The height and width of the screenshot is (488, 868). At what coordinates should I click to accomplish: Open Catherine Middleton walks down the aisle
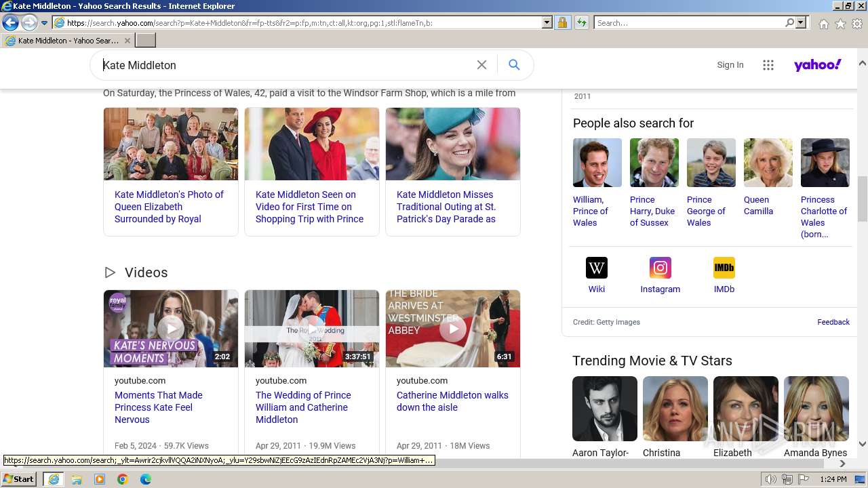pyautogui.click(x=452, y=401)
